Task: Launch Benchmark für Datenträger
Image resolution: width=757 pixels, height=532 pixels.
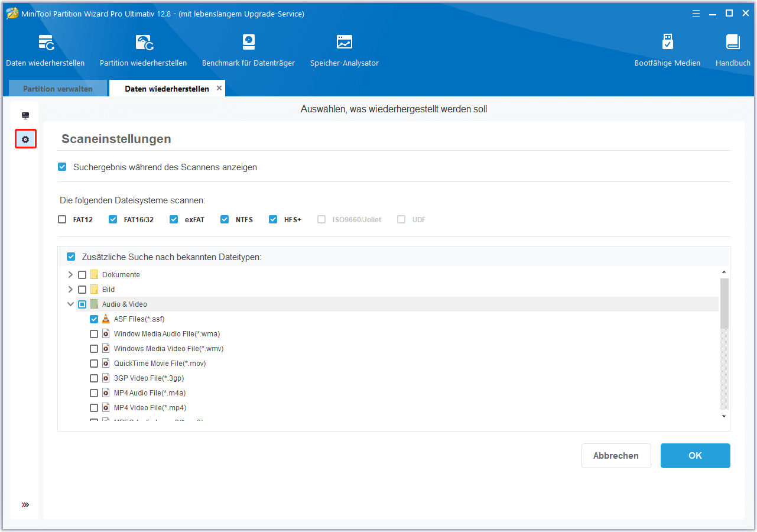Action: (248, 50)
